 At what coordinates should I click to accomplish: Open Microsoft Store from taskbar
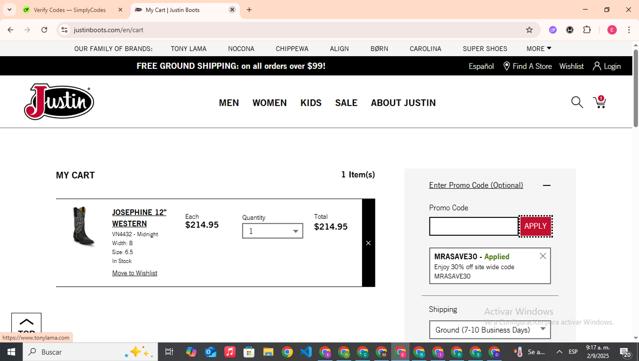pyautogui.click(x=249, y=352)
